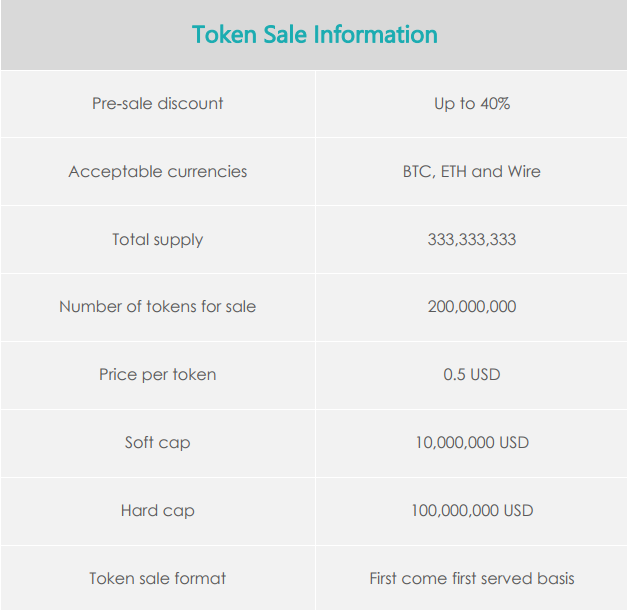The width and height of the screenshot is (627, 610).
Task: Click the BTC, ETH and Wire text
Action: click(471, 172)
